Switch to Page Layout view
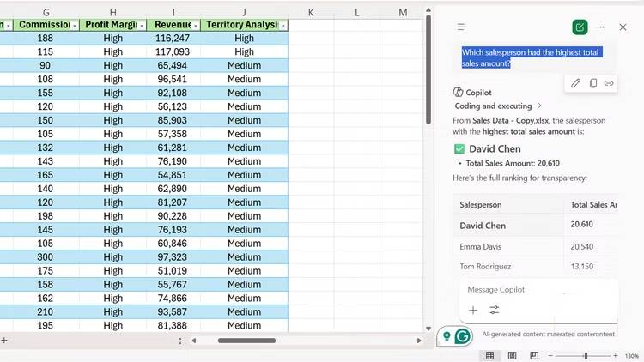 pyautogui.click(x=512, y=355)
